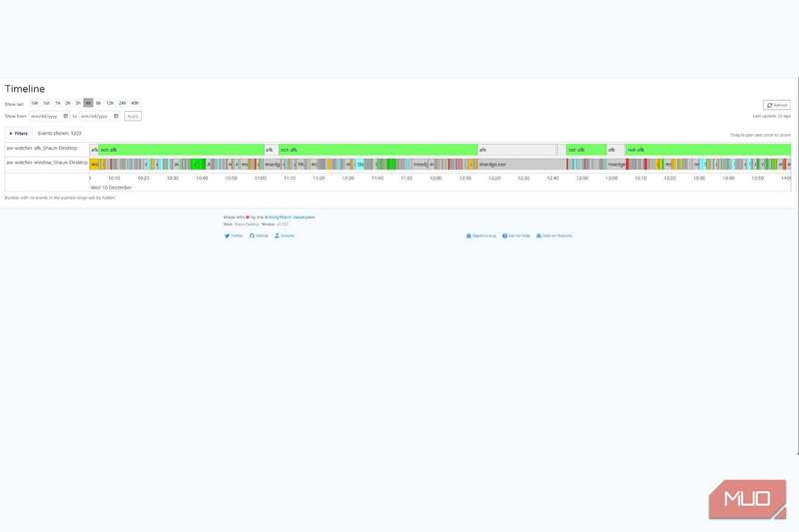Open the Donate link in footer
The image size is (799, 532).
(x=285, y=236)
